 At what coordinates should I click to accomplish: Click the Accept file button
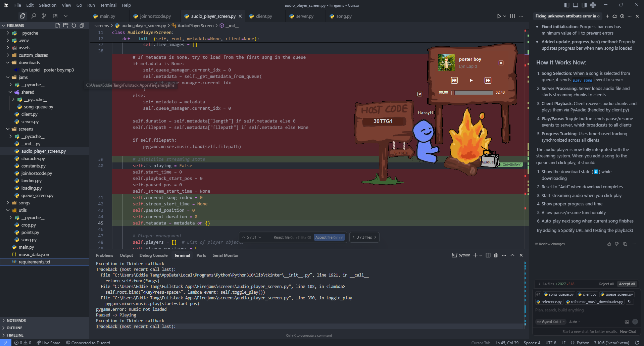(329, 237)
